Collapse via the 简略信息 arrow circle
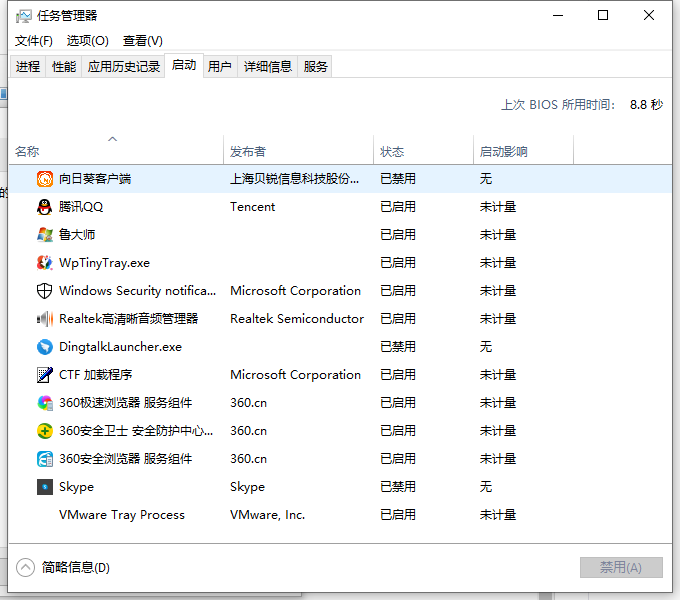Viewport: 680px width, 600px height. [25, 567]
